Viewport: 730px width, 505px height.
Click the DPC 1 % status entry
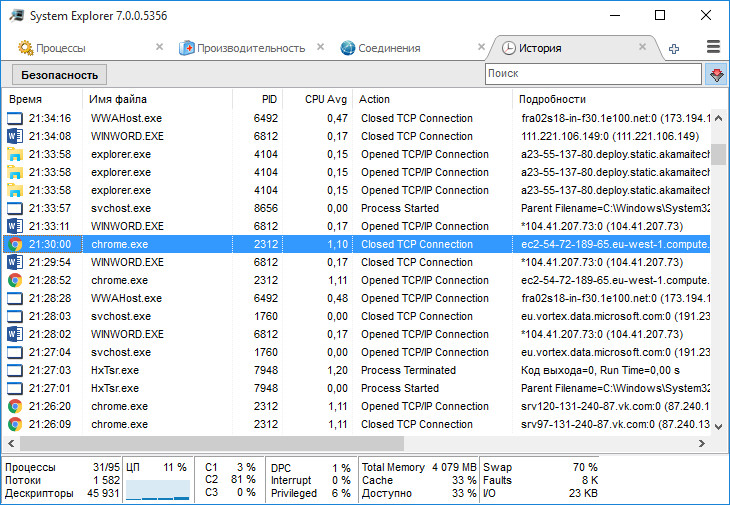point(311,467)
